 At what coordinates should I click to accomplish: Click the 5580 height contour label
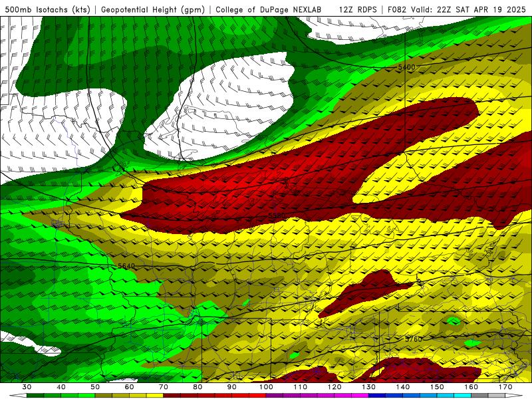[277, 215]
